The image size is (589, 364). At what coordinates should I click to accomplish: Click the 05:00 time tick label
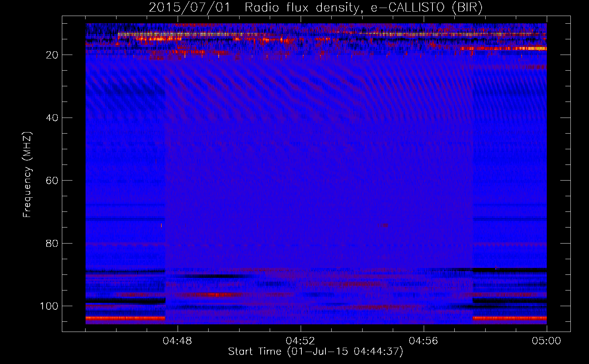[546, 341]
